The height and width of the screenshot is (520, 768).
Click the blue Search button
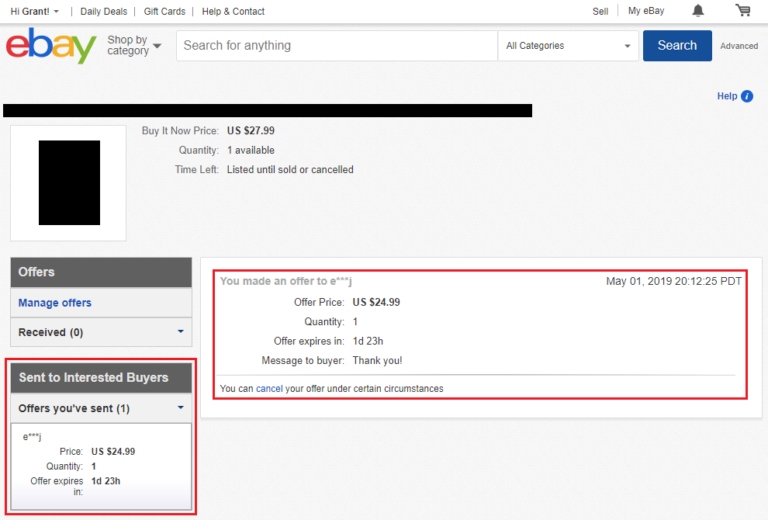coord(677,46)
